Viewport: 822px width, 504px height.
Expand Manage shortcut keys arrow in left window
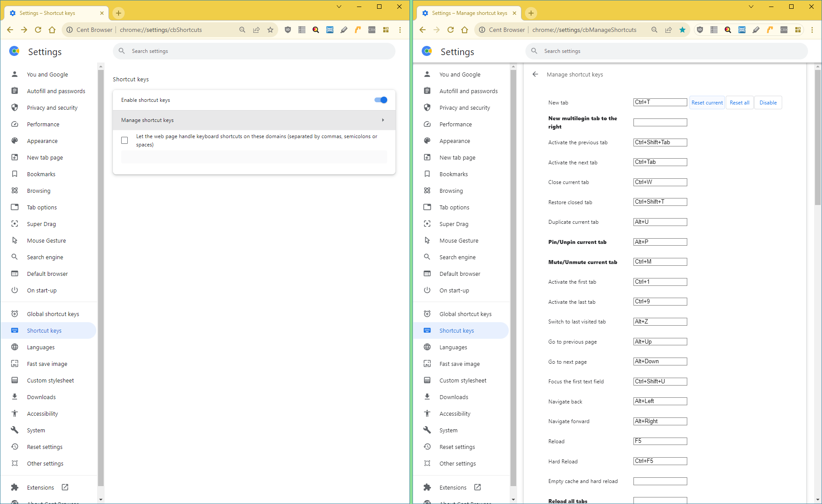[x=383, y=120]
